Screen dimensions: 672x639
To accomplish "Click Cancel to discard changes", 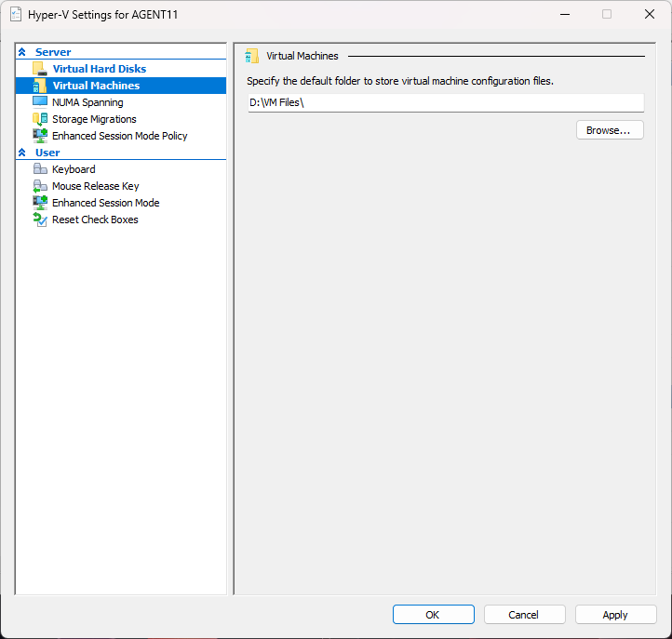I will pyautogui.click(x=523, y=615).
